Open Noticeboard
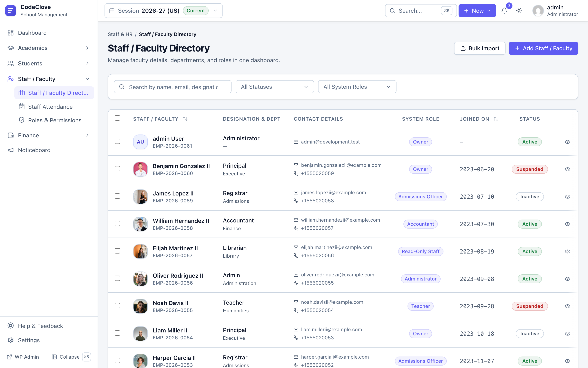This screenshot has width=588, height=368. tap(49, 150)
